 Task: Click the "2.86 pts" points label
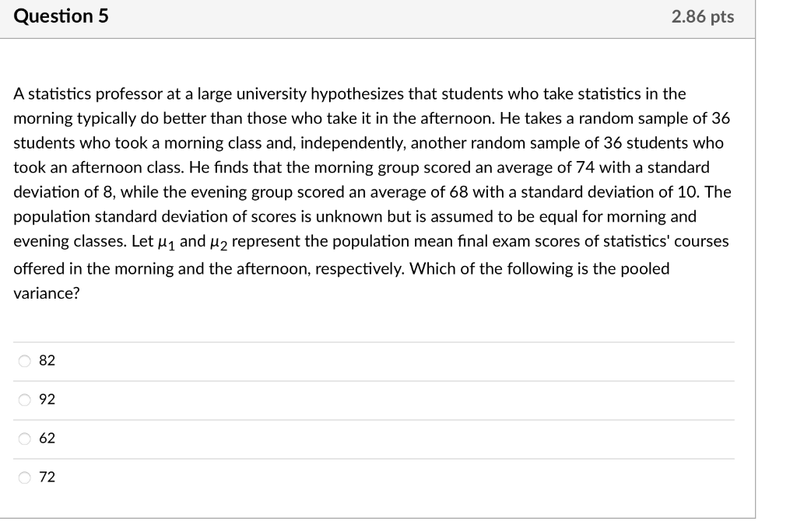pos(702,17)
